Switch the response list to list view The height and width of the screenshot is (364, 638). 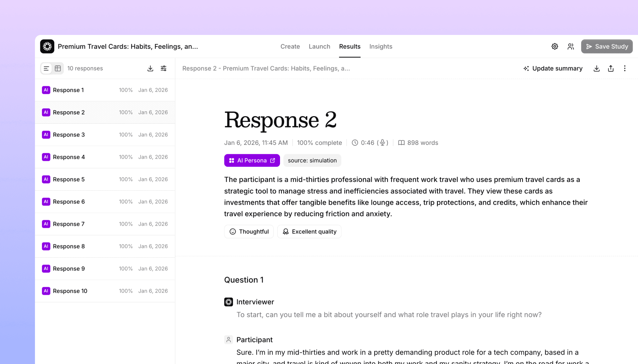[47, 68]
